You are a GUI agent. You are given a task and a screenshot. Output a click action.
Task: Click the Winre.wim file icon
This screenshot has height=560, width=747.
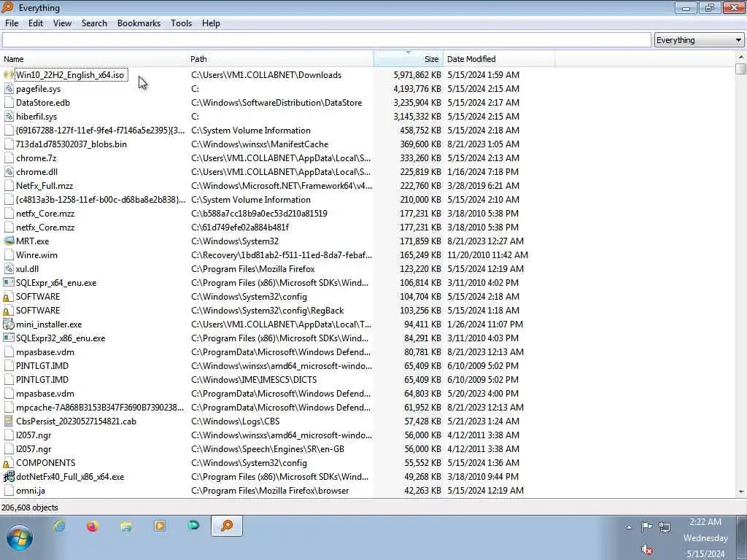pyautogui.click(x=9, y=254)
